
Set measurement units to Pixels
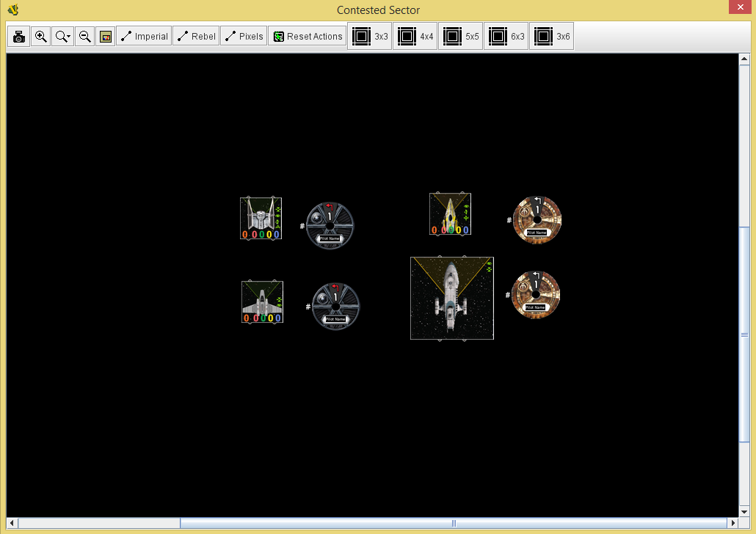point(244,35)
